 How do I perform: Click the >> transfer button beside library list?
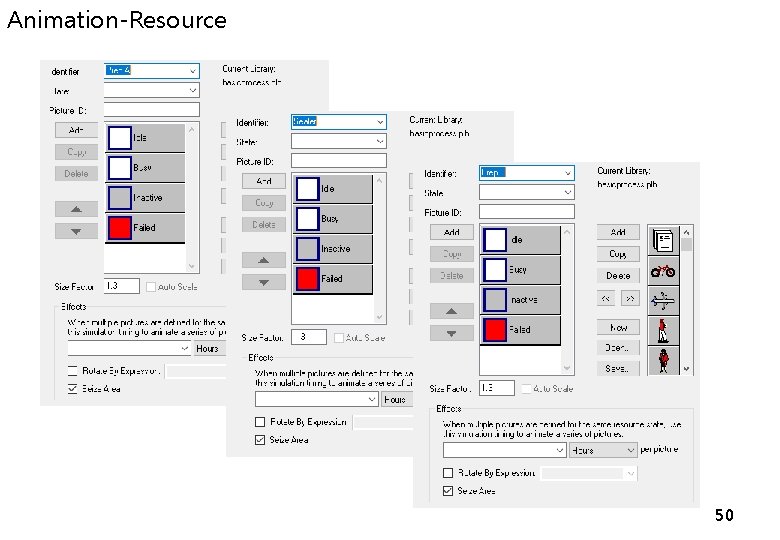click(630, 298)
